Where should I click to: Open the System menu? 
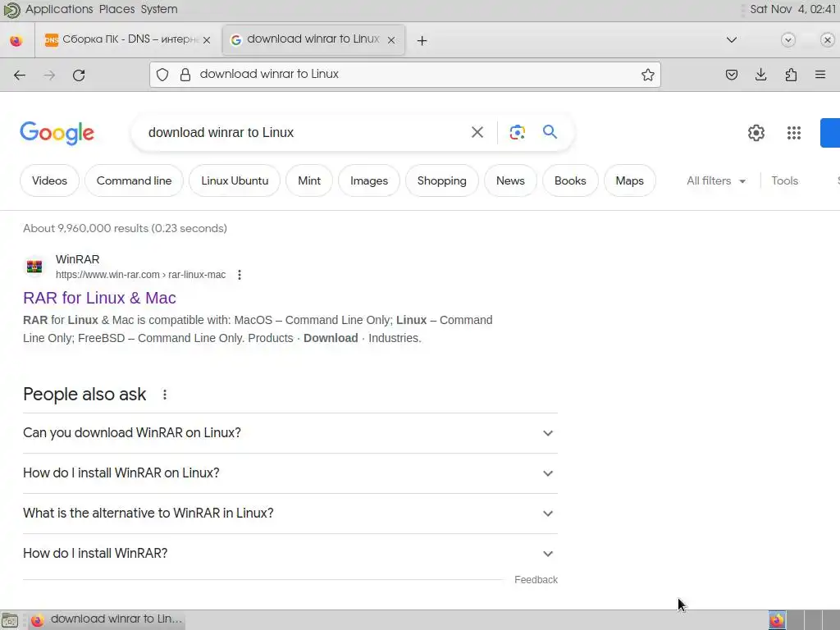159,9
